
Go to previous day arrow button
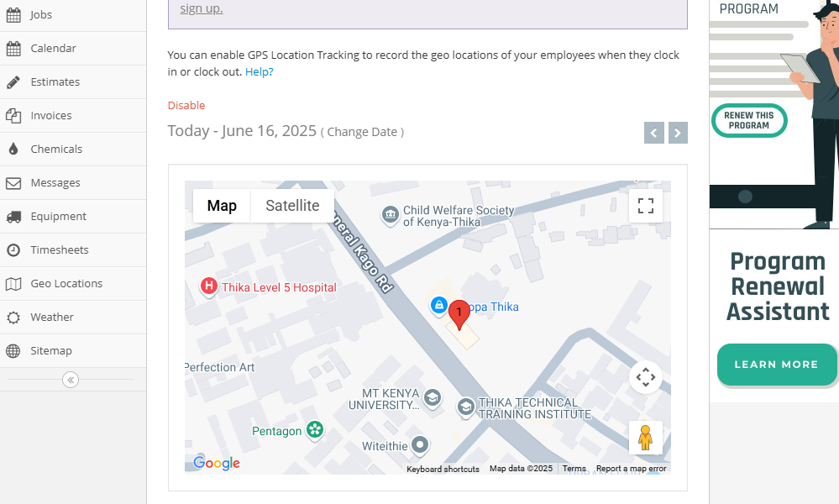tap(654, 133)
